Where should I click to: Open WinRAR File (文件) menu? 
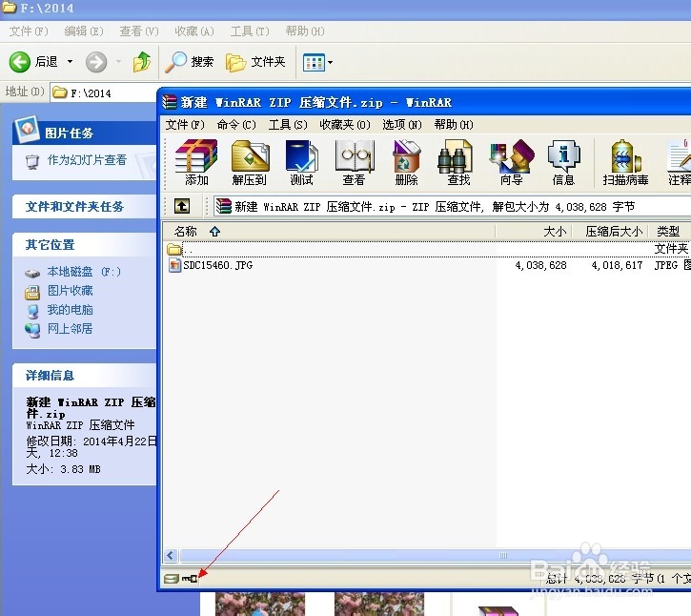coord(185,125)
